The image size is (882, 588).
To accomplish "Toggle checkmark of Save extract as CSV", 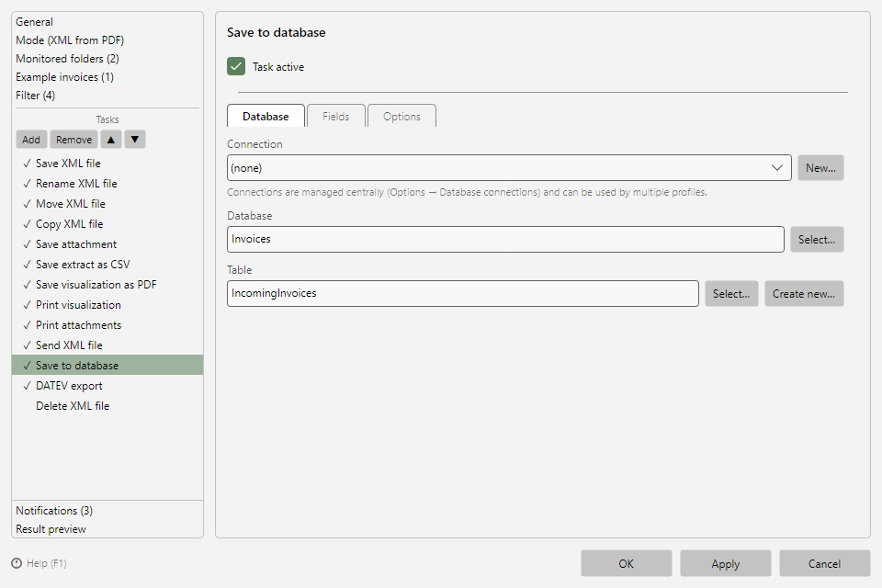I will [x=27, y=265].
